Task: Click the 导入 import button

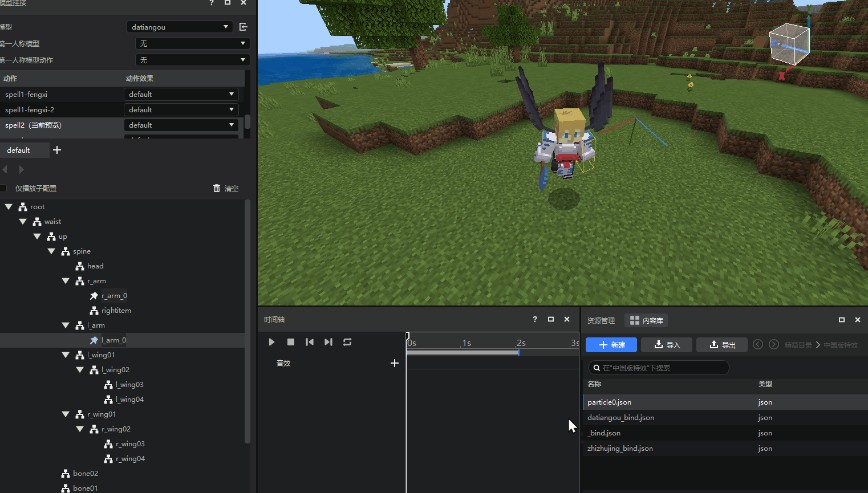Action: coord(667,345)
